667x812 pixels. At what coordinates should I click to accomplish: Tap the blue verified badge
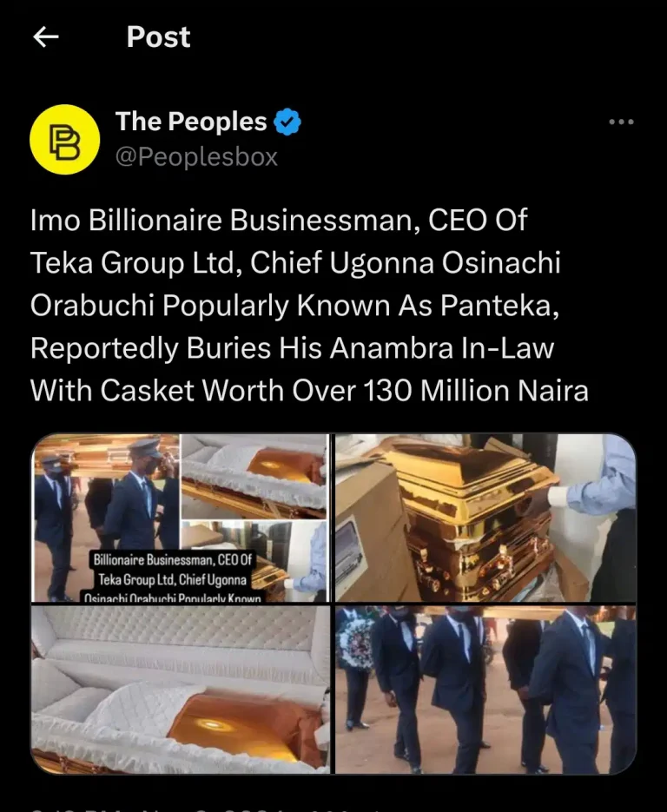(x=288, y=122)
